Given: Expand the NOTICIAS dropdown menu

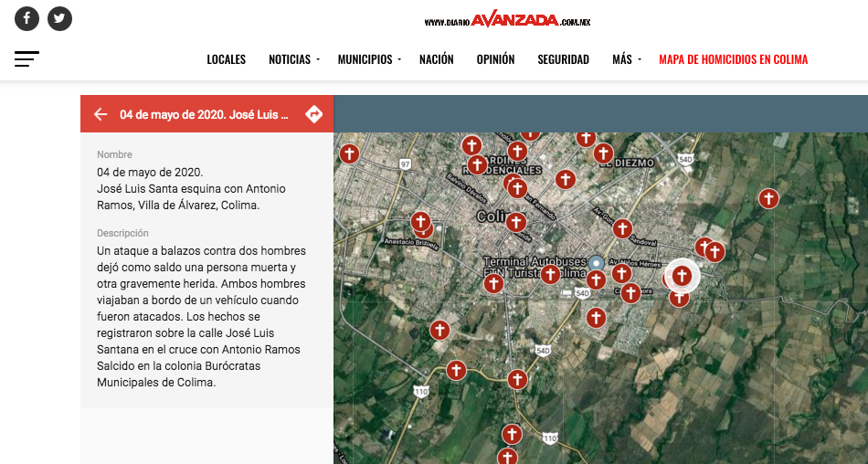Looking at the screenshot, I should click(293, 59).
